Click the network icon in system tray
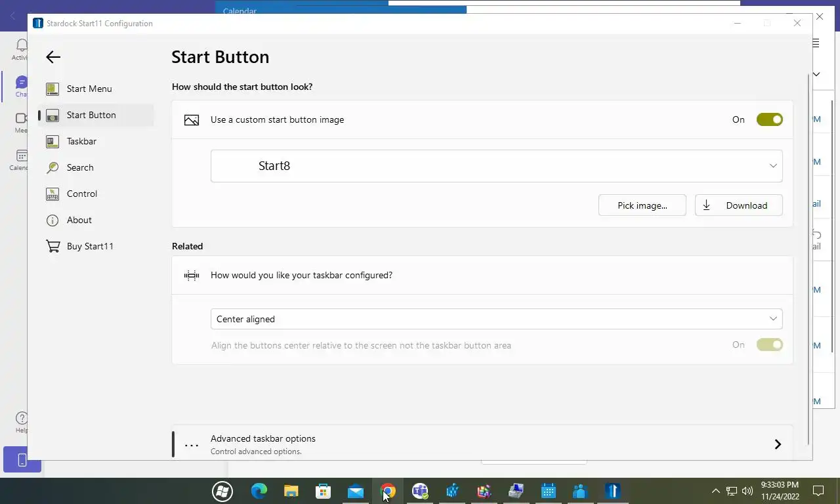Screen dimensions: 840x504 pos(731,491)
